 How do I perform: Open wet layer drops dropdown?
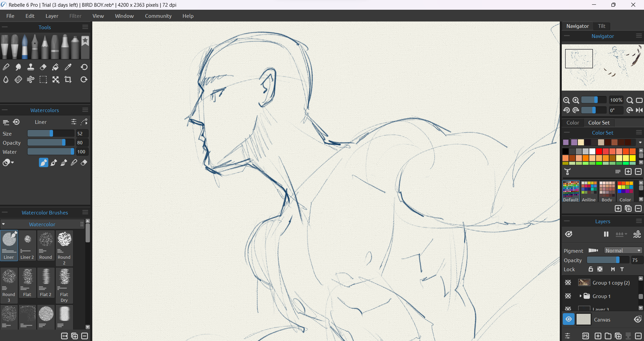(x=621, y=234)
